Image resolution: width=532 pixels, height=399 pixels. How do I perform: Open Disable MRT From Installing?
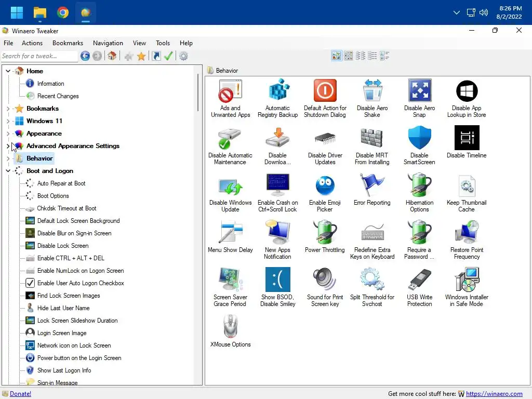tap(372, 145)
